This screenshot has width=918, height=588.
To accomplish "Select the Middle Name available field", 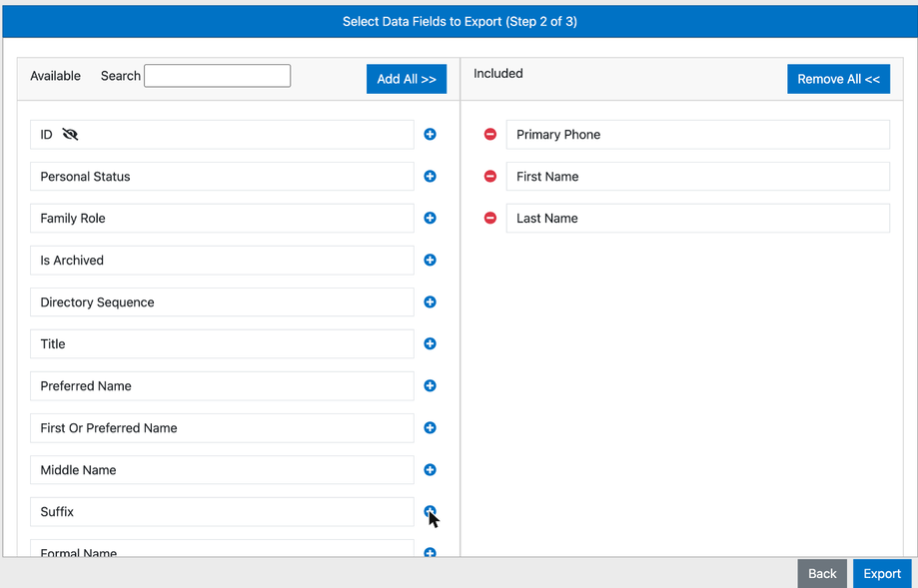I will point(222,470).
